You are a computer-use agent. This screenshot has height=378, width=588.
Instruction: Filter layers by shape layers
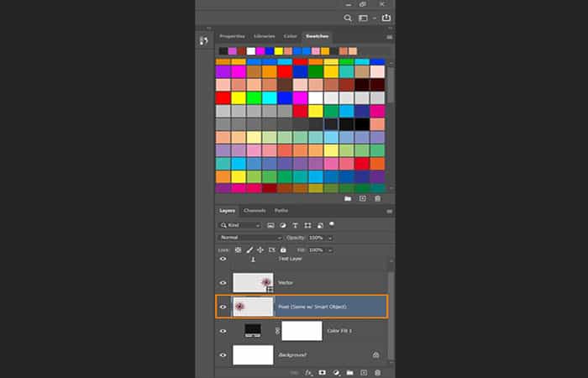(x=307, y=225)
